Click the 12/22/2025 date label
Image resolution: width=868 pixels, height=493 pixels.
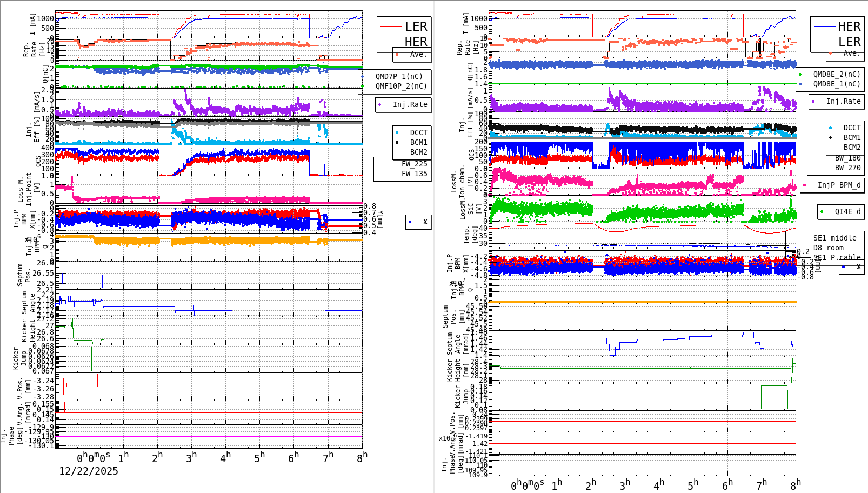pyautogui.click(x=88, y=471)
